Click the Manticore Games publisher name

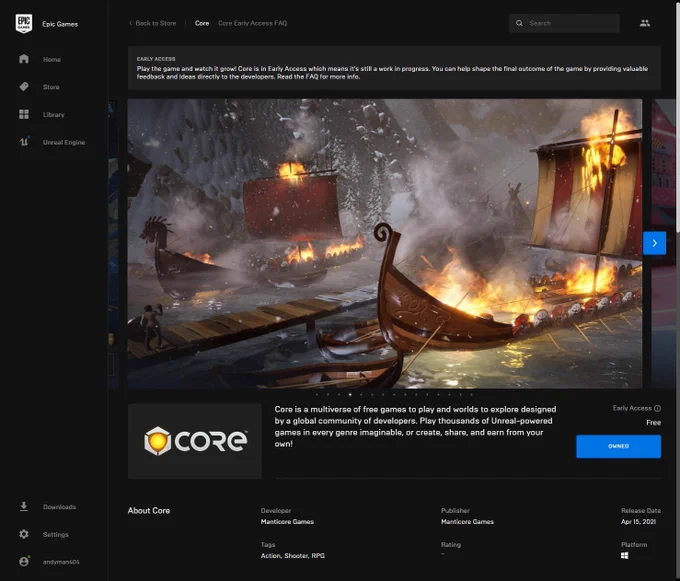pos(467,522)
